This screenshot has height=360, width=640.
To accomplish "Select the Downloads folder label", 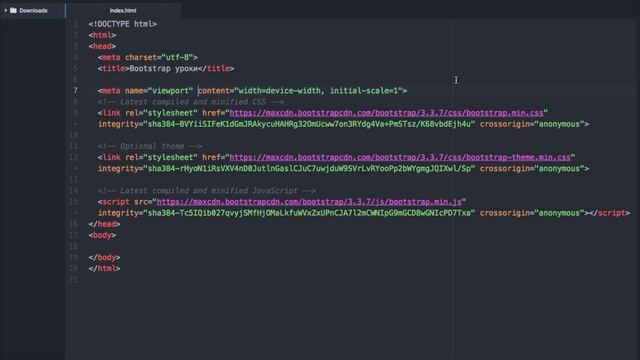I will pos(33,11).
